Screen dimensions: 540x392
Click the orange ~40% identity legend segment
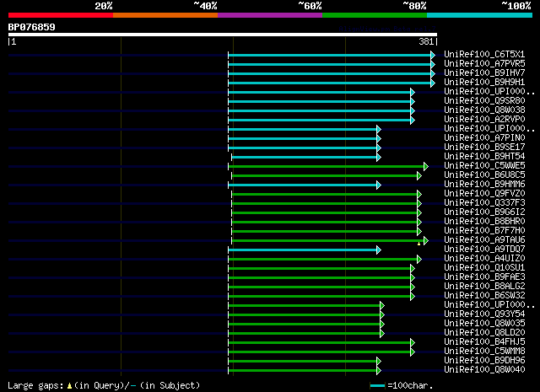(165, 15)
